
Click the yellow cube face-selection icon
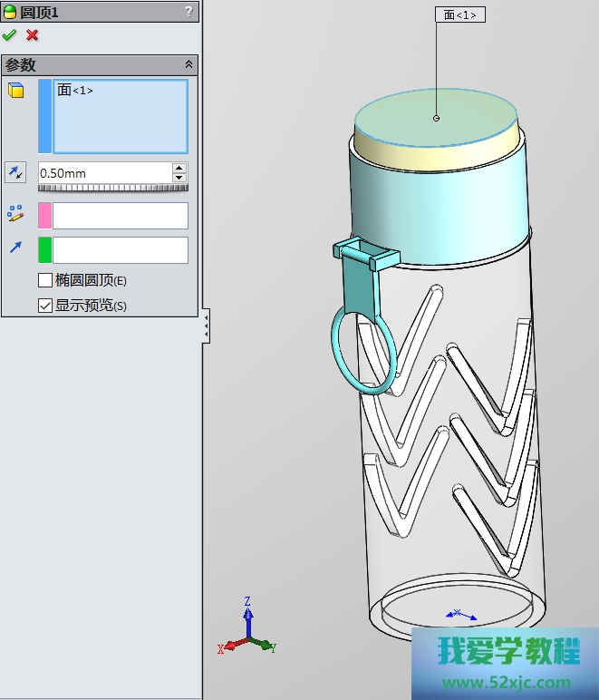pos(16,90)
